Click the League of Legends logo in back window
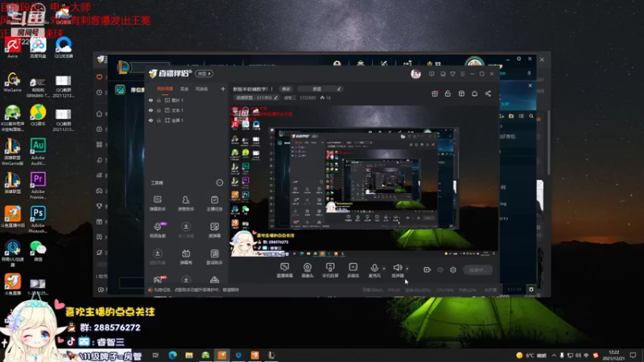Viewport: 644px width, 362px height. pos(123,67)
